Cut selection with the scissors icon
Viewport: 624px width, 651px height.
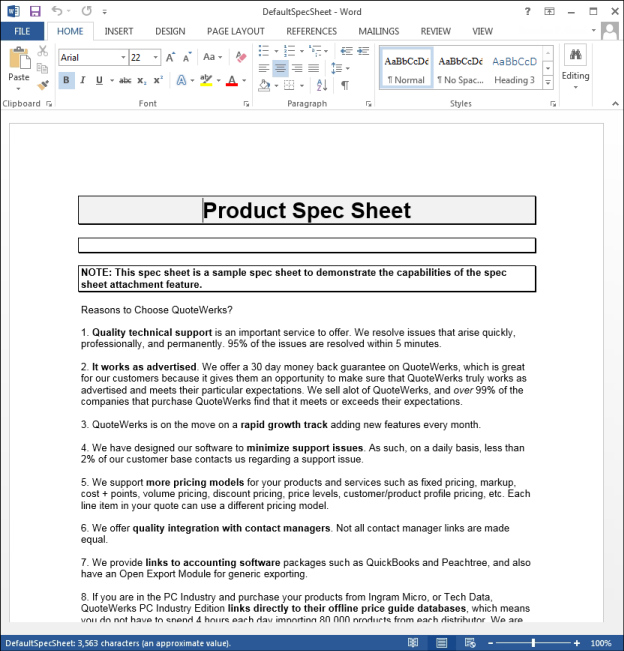[x=42, y=51]
